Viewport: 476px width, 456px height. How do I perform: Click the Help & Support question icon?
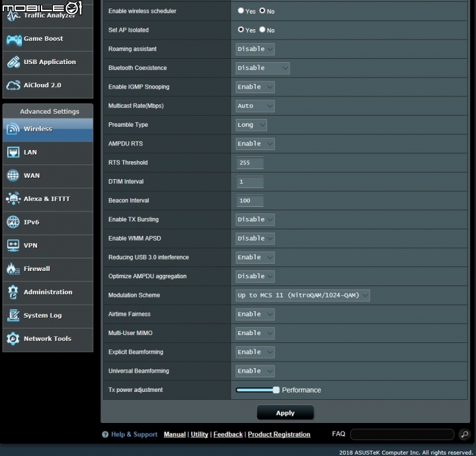click(x=105, y=434)
